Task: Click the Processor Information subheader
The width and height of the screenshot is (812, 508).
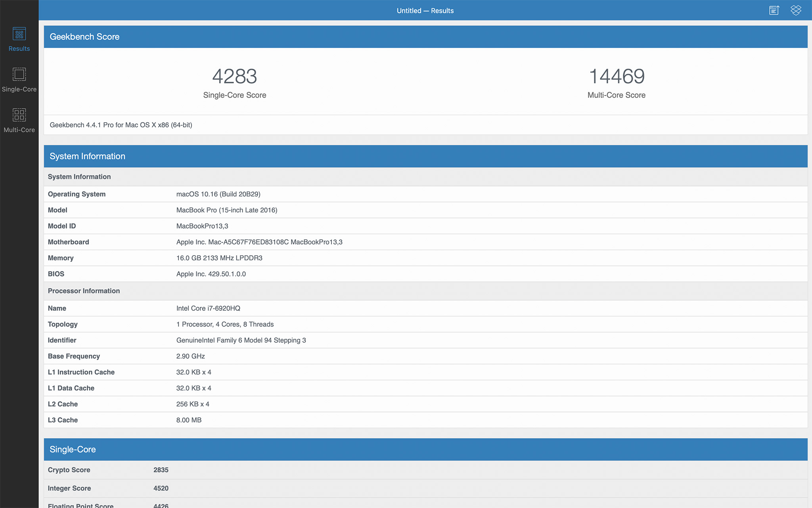Action: (84, 291)
